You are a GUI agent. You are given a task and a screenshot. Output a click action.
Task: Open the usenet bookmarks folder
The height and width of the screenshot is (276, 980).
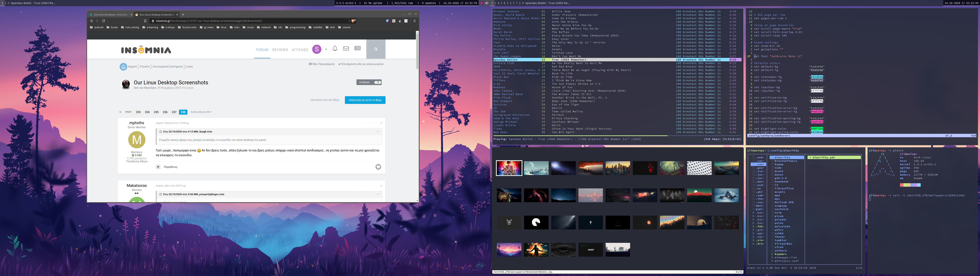(x=344, y=27)
